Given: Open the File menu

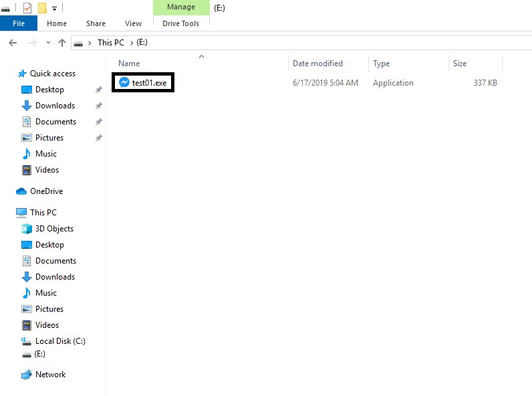Looking at the screenshot, I should click(19, 23).
